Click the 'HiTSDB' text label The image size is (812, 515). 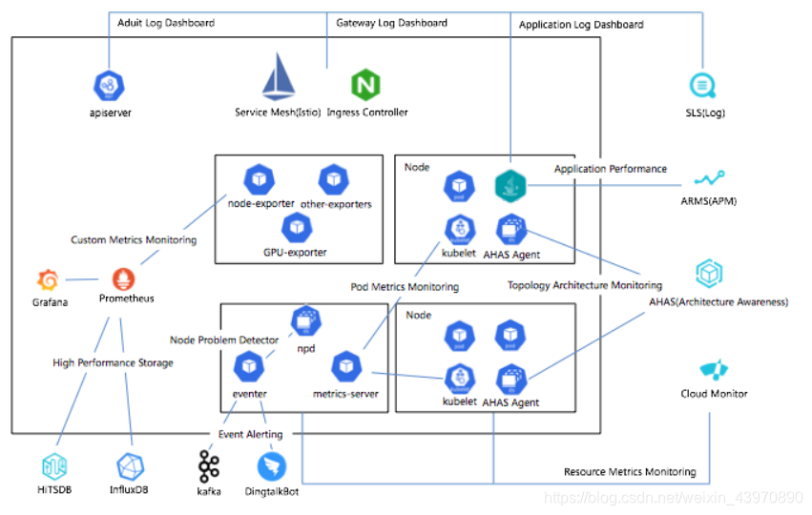pos(54,489)
